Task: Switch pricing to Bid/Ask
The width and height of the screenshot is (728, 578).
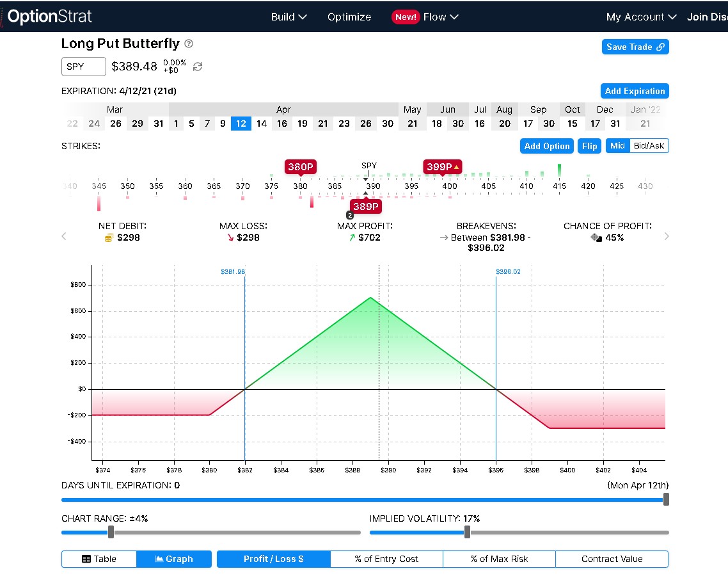Action: 649,146
